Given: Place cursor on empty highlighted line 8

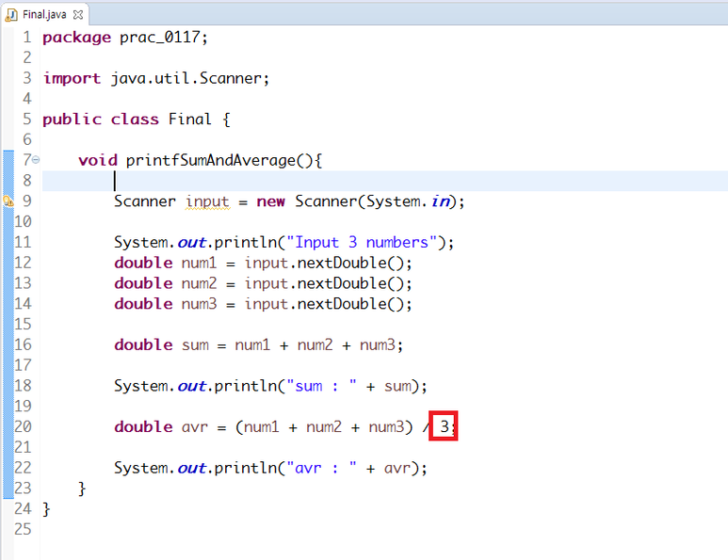Looking at the screenshot, I should click(x=385, y=181).
